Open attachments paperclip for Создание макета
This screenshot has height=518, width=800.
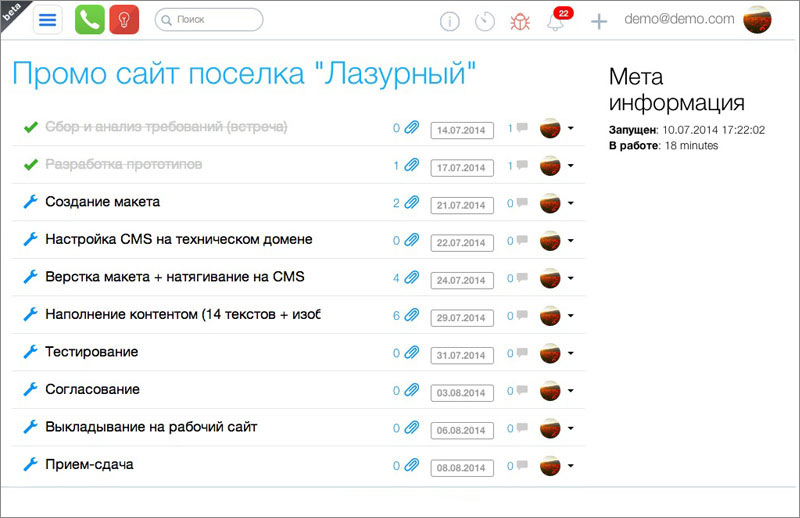point(411,203)
